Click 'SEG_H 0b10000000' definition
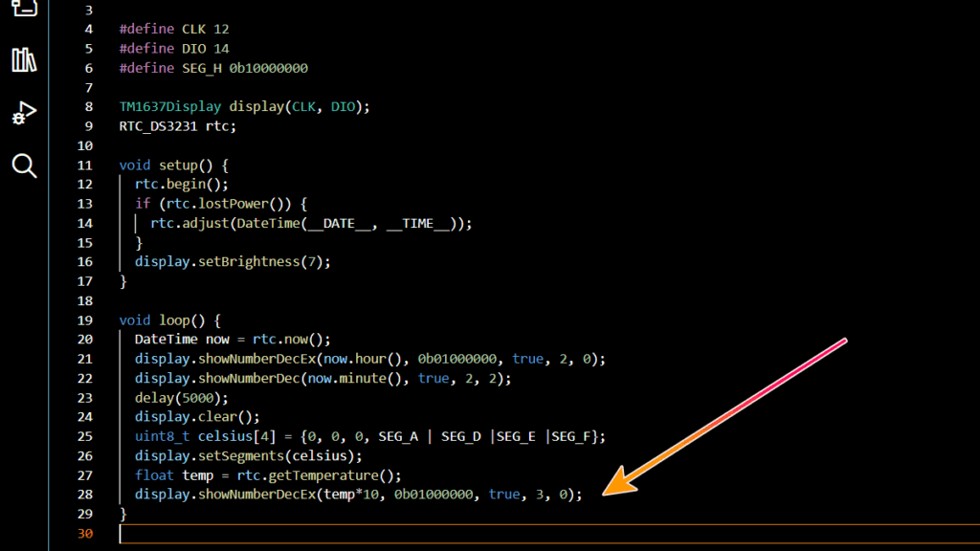Viewport: 980px width, 551px height. tap(245, 68)
